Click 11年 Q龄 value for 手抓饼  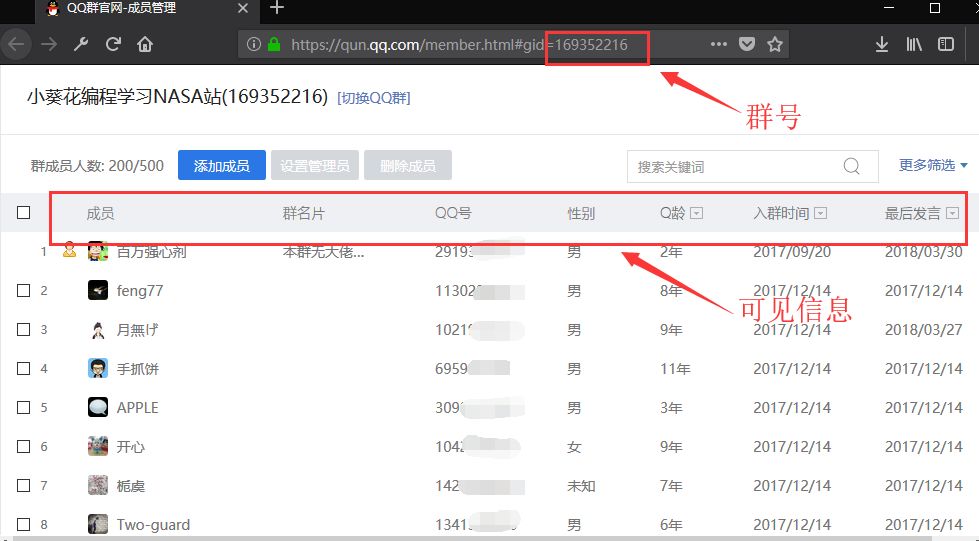(676, 369)
